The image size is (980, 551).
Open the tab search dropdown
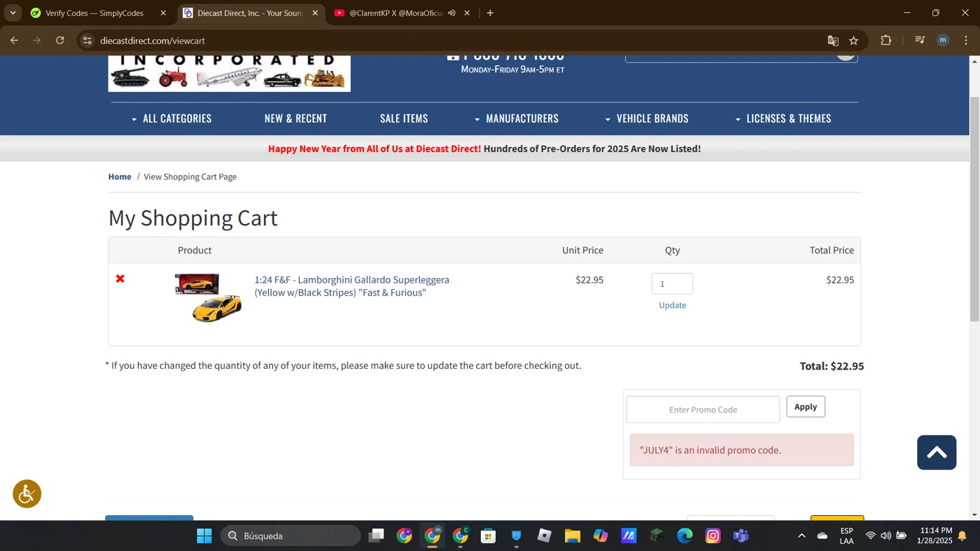[13, 13]
